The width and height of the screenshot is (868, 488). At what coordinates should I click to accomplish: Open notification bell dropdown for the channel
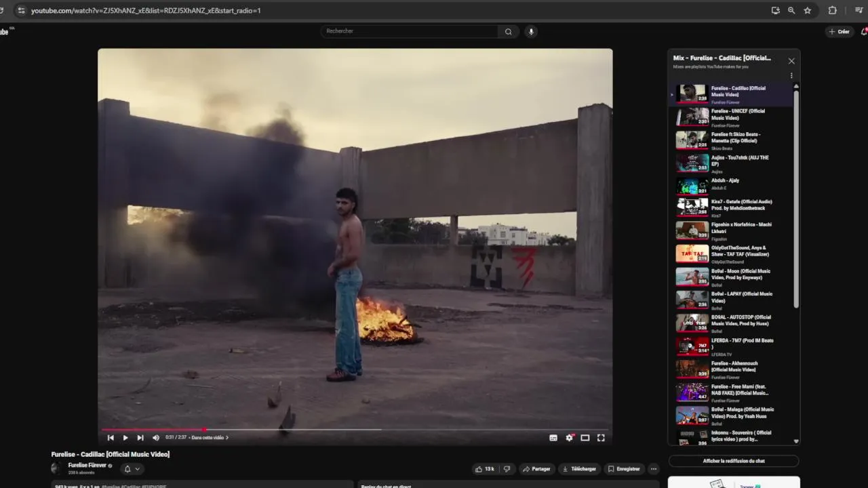(132, 469)
